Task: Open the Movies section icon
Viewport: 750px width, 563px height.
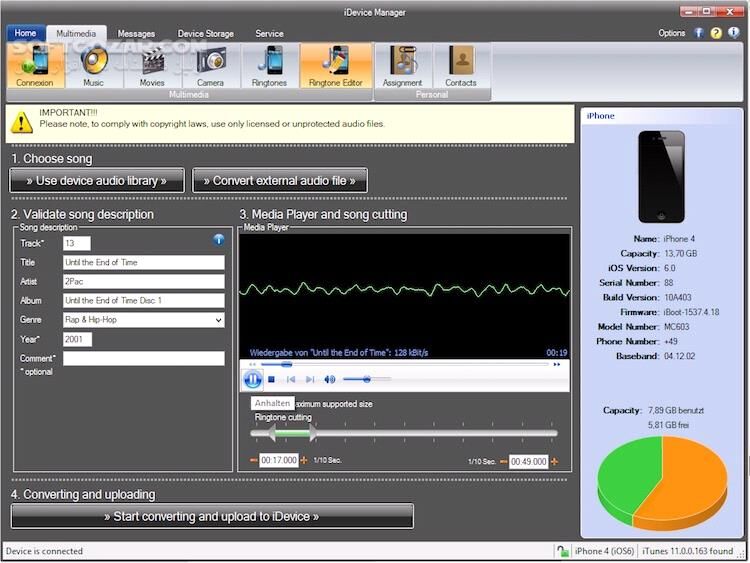Action: pyautogui.click(x=152, y=66)
